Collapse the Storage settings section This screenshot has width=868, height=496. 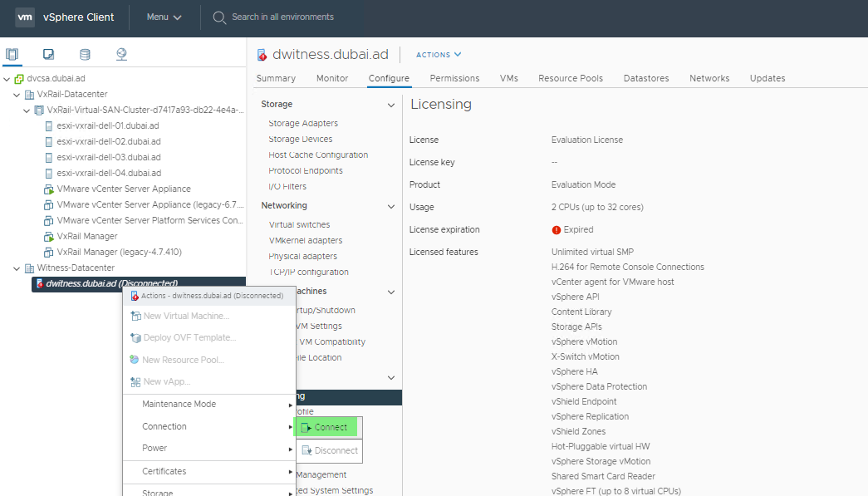coord(391,105)
